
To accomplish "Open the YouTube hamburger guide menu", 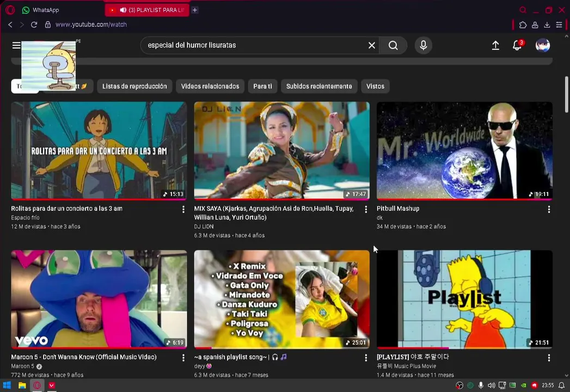I will 16,45.
